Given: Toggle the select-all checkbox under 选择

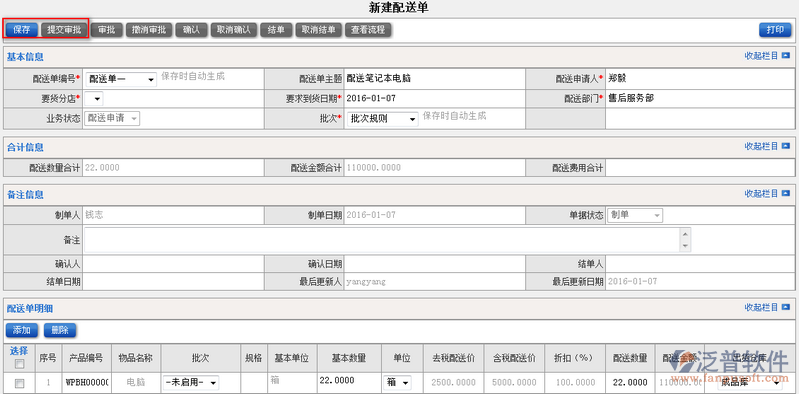Looking at the screenshot, I should point(19,364).
